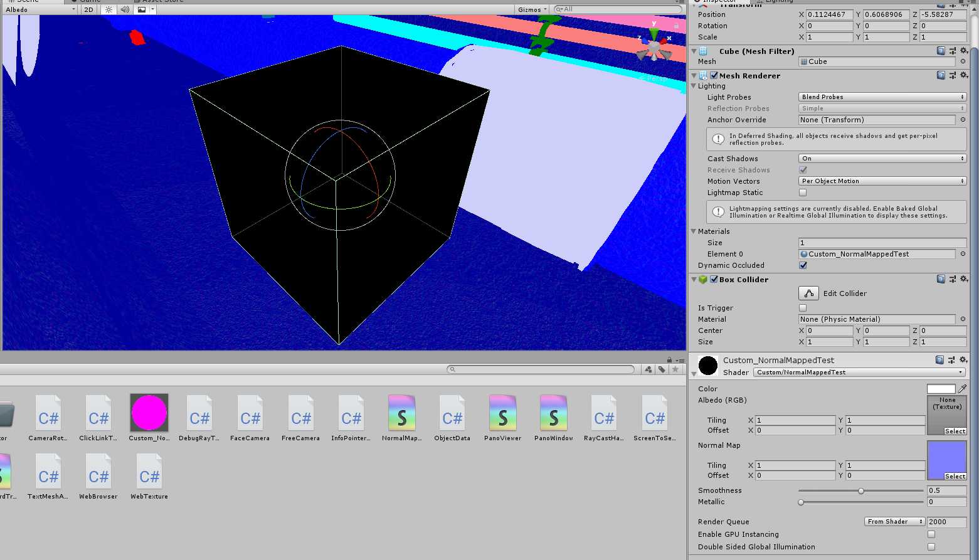Open the Shader selection dropdown
The image size is (979, 560).
point(859,372)
